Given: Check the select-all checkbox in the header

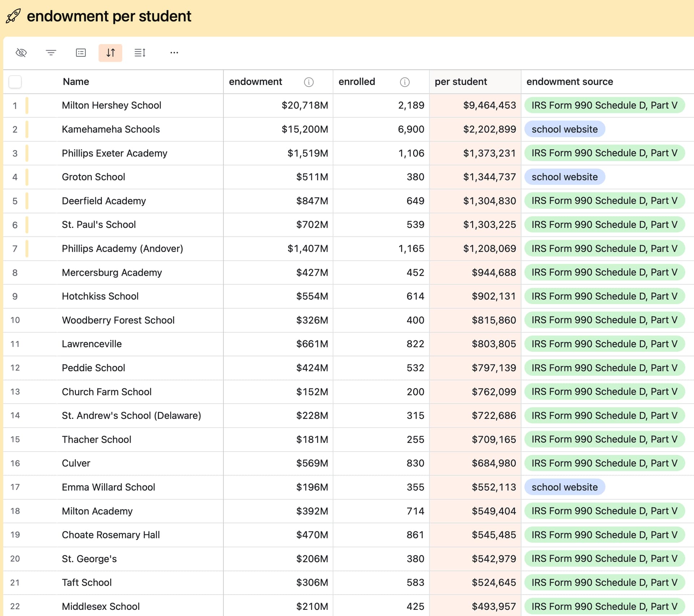Looking at the screenshot, I should pos(15,82).
